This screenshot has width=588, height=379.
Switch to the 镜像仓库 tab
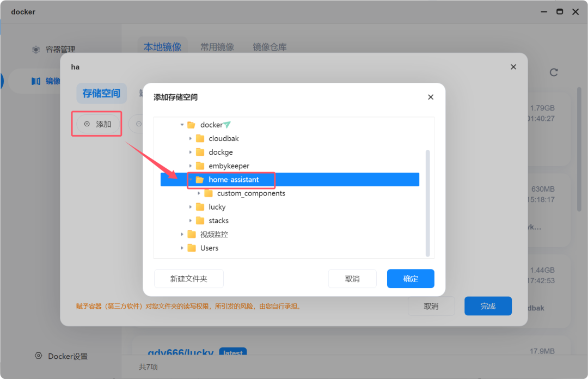pos(269,47)
